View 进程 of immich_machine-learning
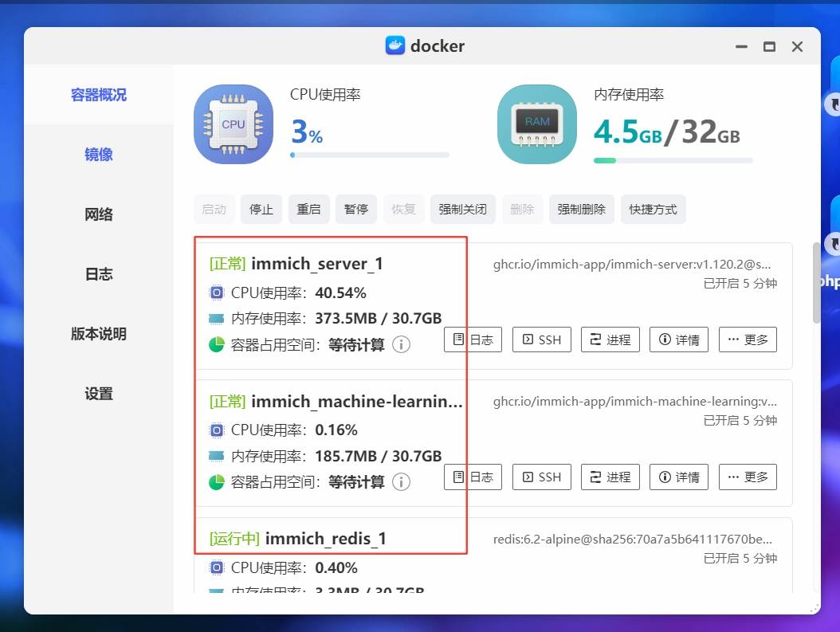The image size is (840, 632). [610, 477]
